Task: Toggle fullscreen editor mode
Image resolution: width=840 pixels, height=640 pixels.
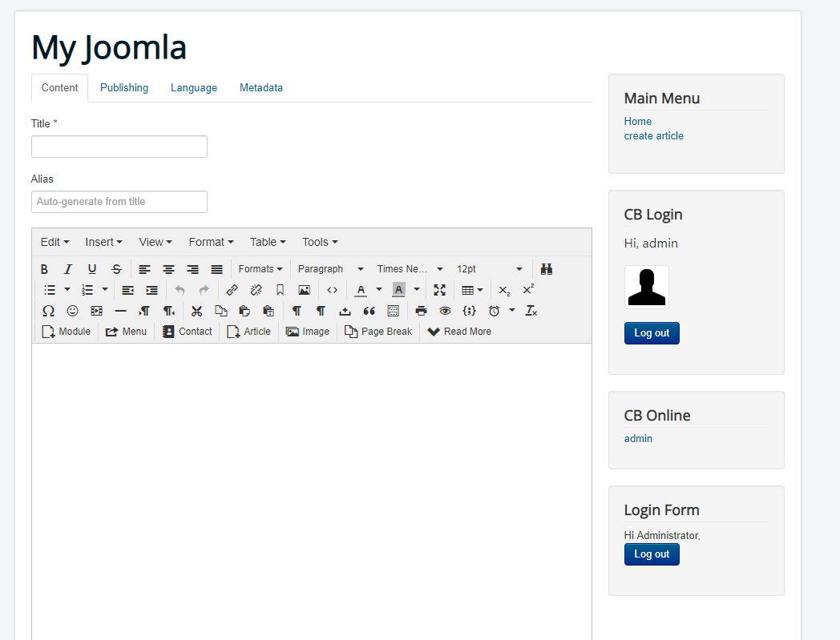Action: [x=440, y=290]
